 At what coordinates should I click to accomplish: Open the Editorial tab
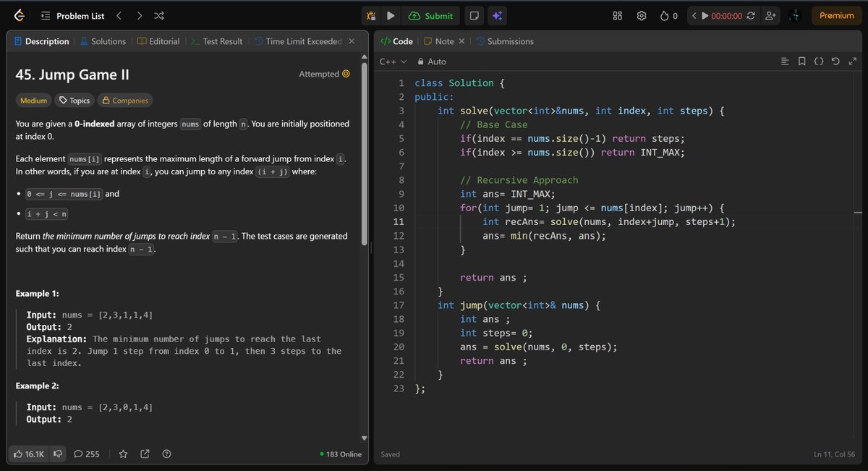click(158, 41)
